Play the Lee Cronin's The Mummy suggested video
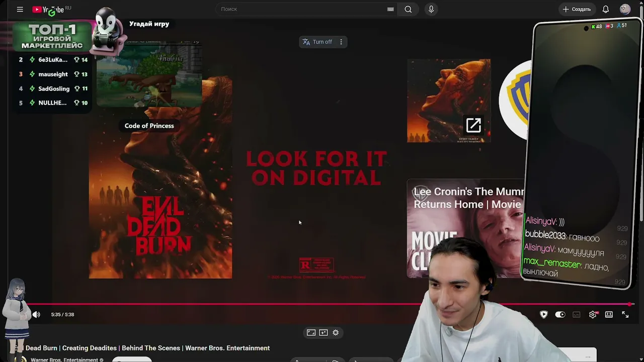Image resolution: width=644 pixels, height=362 pixels. [x=466, y=228]
